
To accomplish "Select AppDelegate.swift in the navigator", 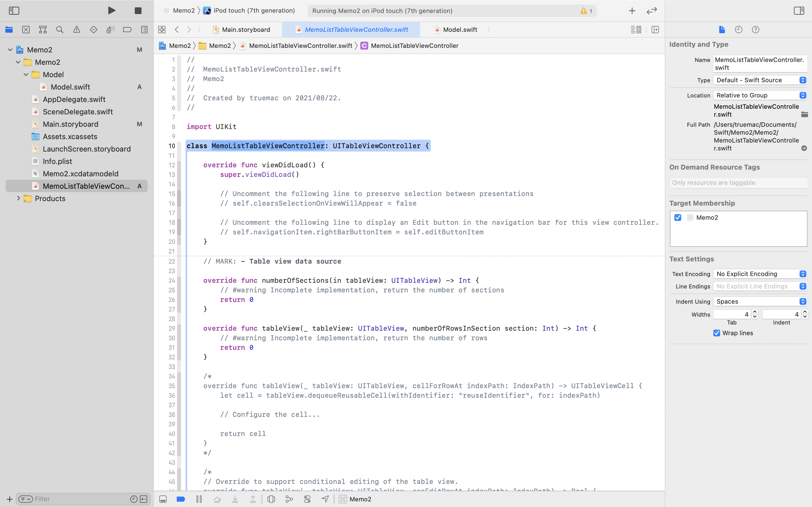I will point(74,99).
